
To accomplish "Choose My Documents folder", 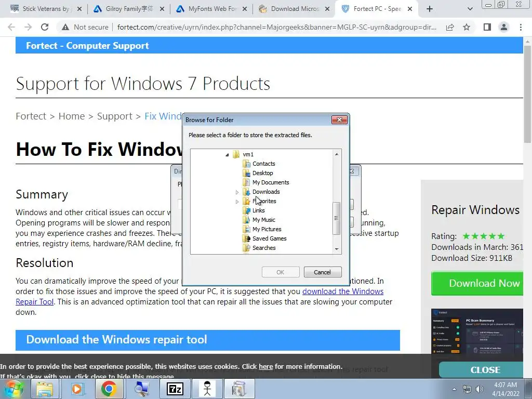I will (271, 182).
